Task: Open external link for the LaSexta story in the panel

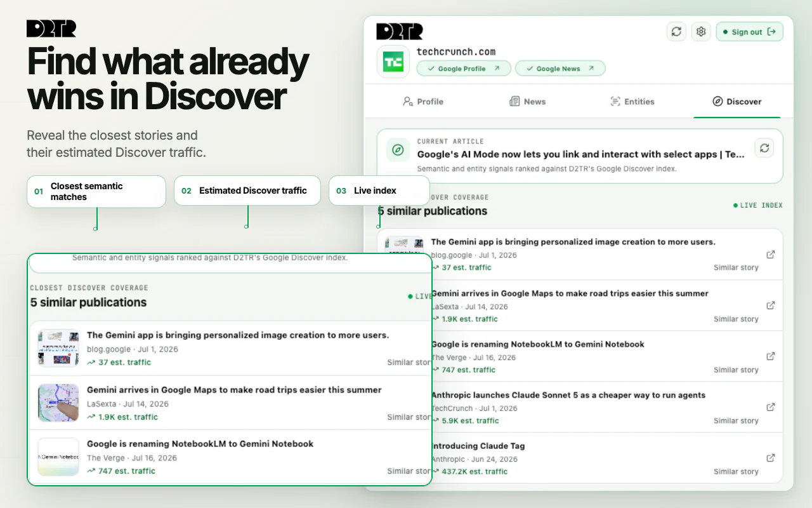Action: click(771, 305)
